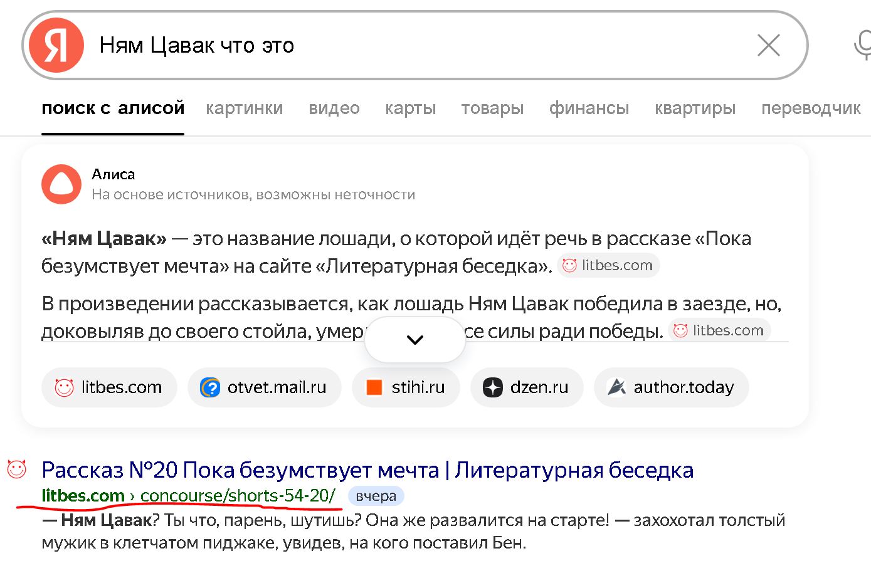Click the Alisa assistant avatar icon
The image size is (871, 588).
point(61,184)
